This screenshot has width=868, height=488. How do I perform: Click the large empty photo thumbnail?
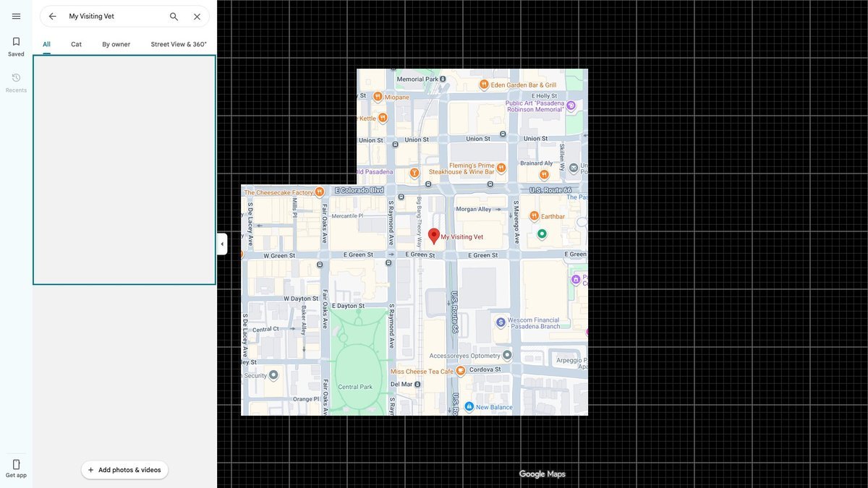(124, 170)
